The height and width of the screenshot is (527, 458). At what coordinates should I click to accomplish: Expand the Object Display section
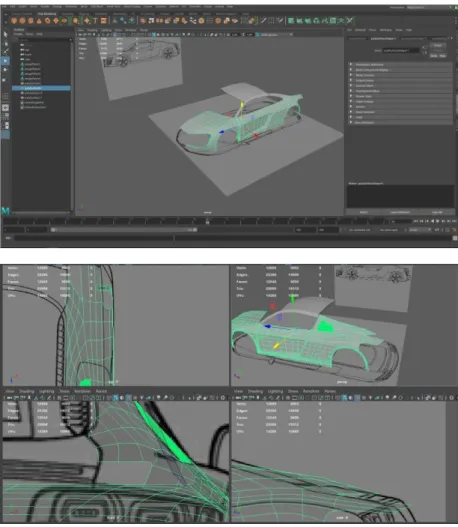(x=400, y=102)
